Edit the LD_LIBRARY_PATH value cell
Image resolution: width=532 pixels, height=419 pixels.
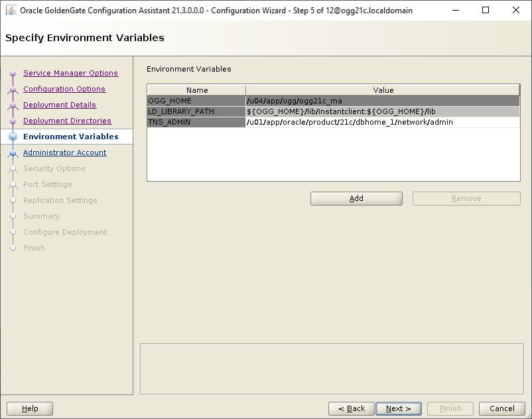point(383,111)
